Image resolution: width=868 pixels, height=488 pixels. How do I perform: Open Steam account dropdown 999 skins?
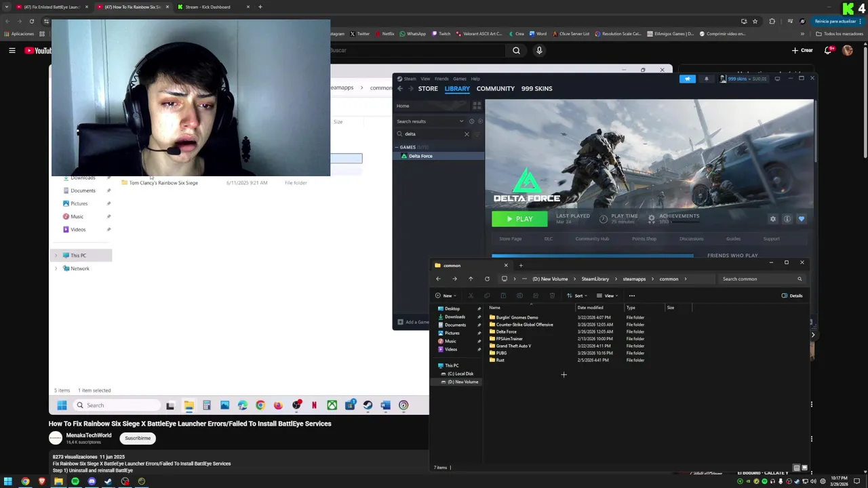tap(744, 79)
